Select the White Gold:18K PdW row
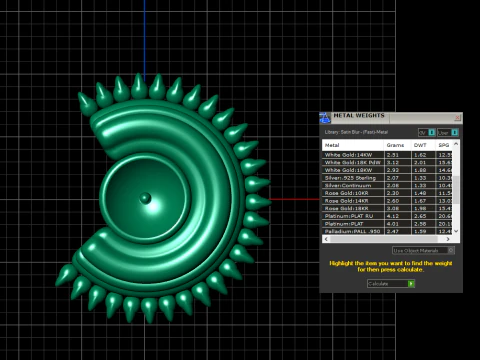The width and height of the screenshot is (480, 360). [x=387, y=162]
